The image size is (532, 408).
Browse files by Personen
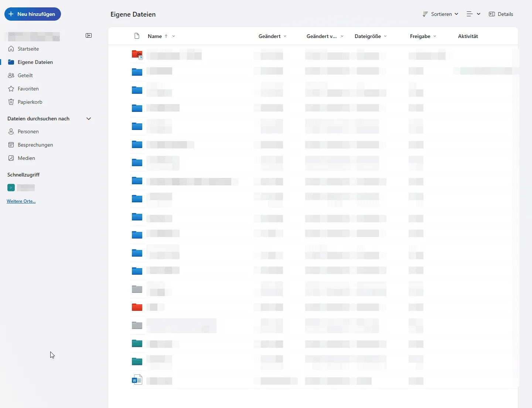[28, 131]
